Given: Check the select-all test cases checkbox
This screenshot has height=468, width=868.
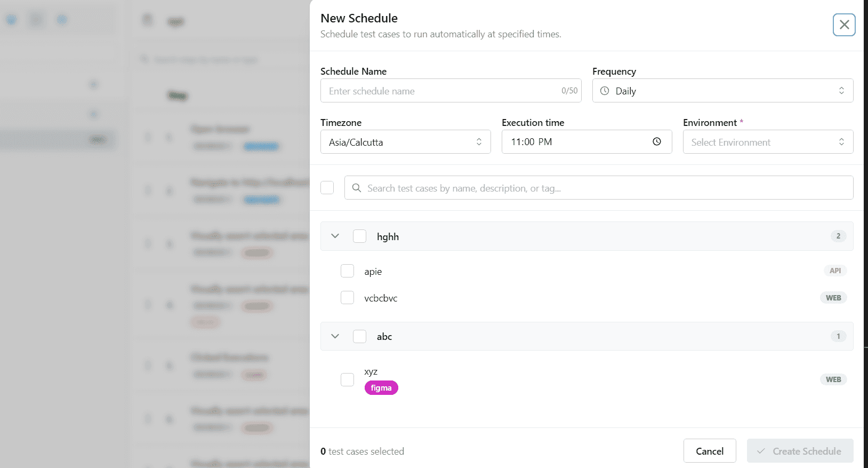Looking at the screenshot, I should (327, 188).
